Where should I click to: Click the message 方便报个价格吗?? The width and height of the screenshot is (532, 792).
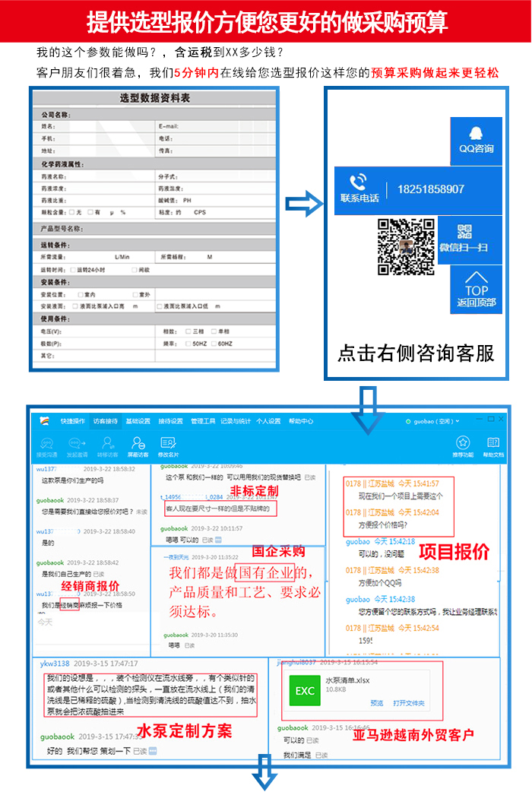point(383,524)
